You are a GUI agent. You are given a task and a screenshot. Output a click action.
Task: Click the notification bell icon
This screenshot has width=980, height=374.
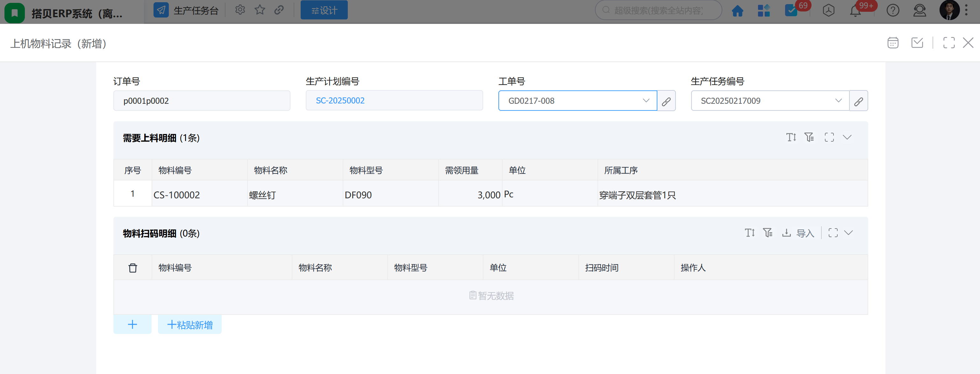click(855, 11)
